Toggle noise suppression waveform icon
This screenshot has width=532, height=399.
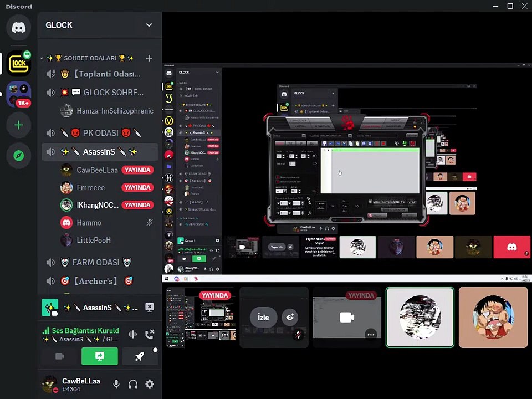tap(132, 335)
